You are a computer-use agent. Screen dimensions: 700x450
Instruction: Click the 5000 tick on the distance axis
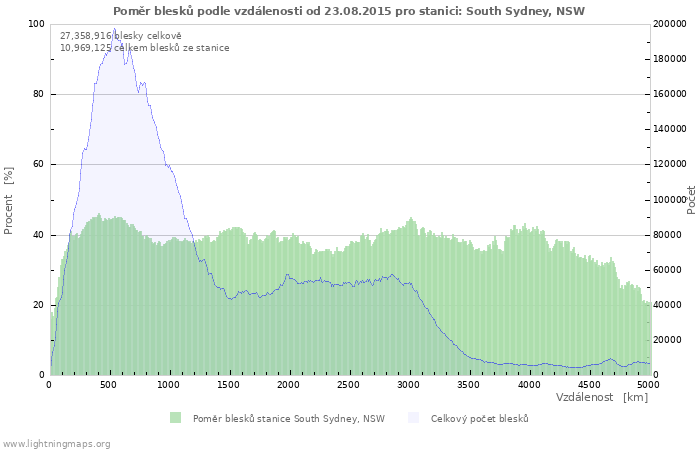(648, 384)
